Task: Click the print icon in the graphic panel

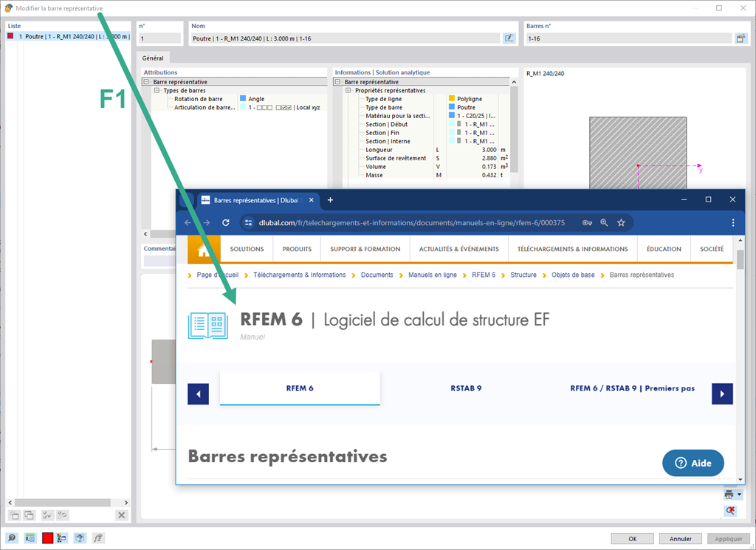Action: [x=729, y=495]
